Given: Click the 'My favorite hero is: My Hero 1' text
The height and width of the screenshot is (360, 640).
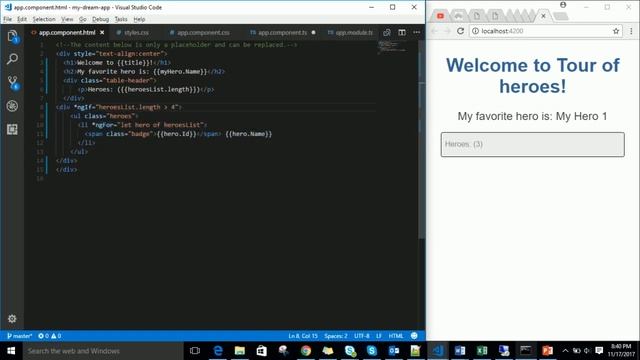Looking at the screenshot, I should pos(532,116).
